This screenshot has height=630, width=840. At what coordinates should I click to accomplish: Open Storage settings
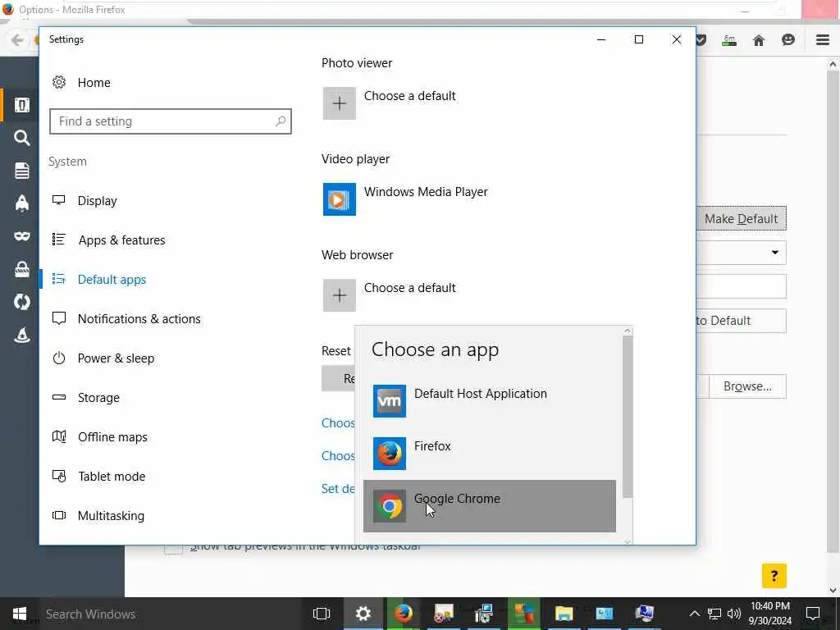[x=98, y=398]
